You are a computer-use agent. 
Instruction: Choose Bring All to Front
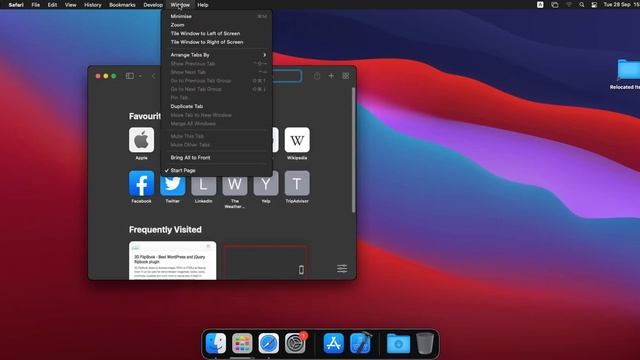click(x=216, y=158)
